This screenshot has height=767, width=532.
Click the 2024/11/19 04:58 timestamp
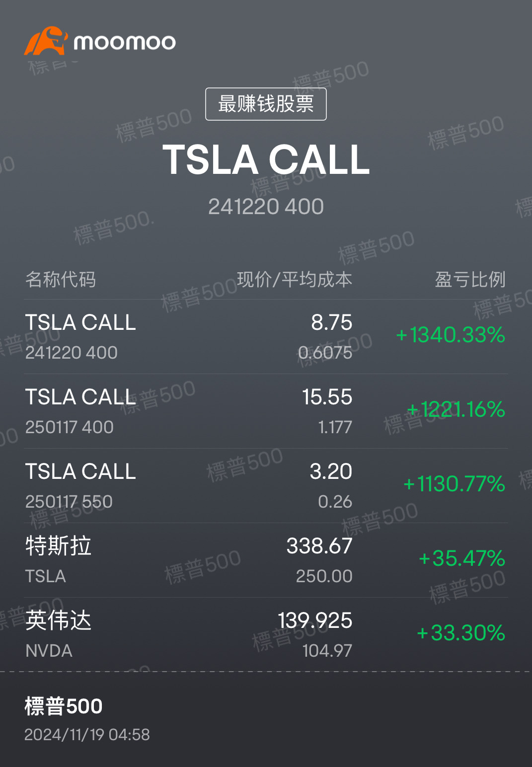click(x=87, y=735)
